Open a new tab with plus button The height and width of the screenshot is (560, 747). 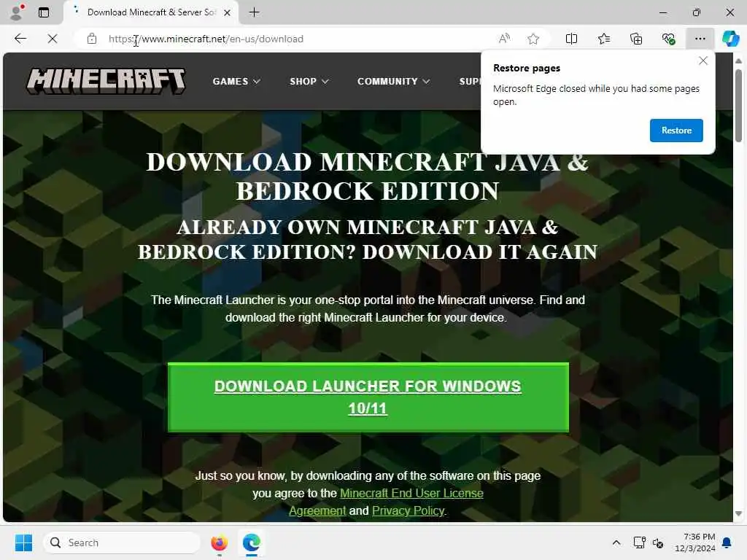[x=255, y=12]
